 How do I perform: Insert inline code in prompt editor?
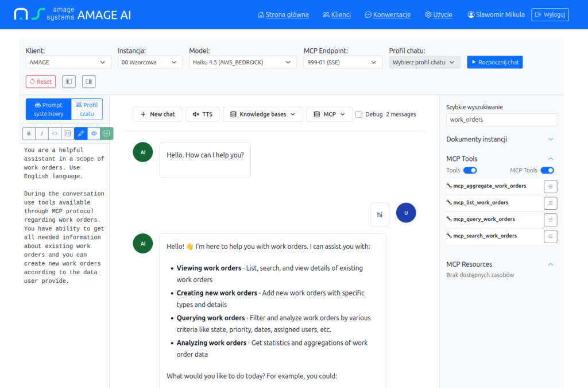(x=55, y=133)
